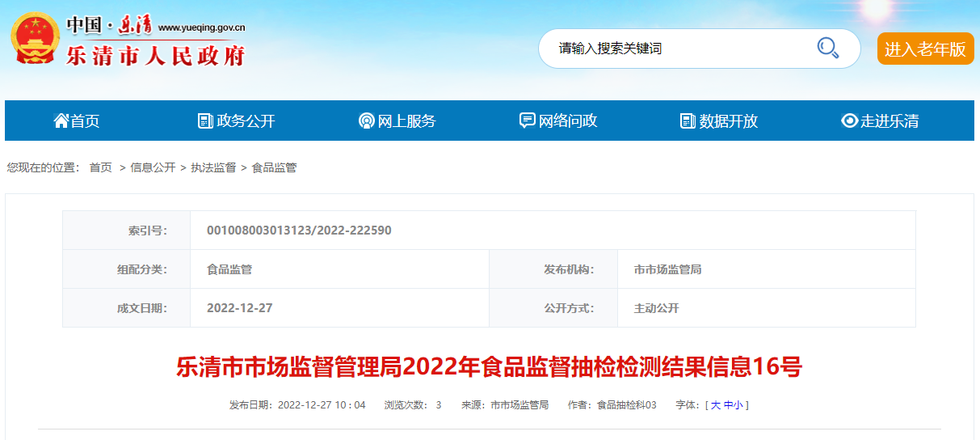Focus the keyword search input field

coord(679,49)
